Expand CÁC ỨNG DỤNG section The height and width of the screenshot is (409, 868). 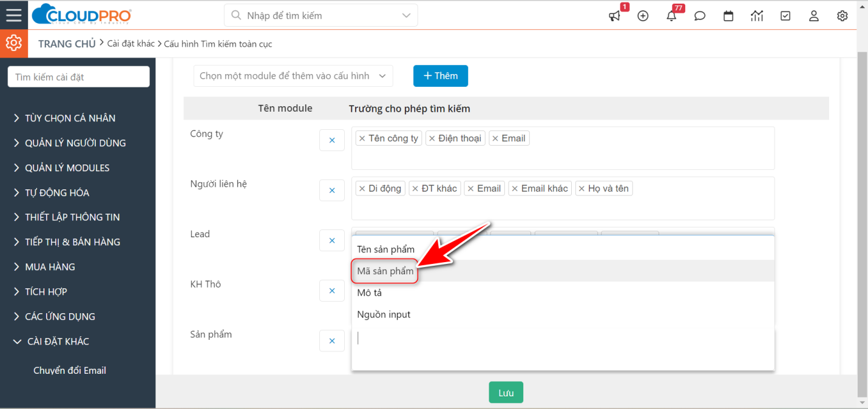click(x=54, y=317)
